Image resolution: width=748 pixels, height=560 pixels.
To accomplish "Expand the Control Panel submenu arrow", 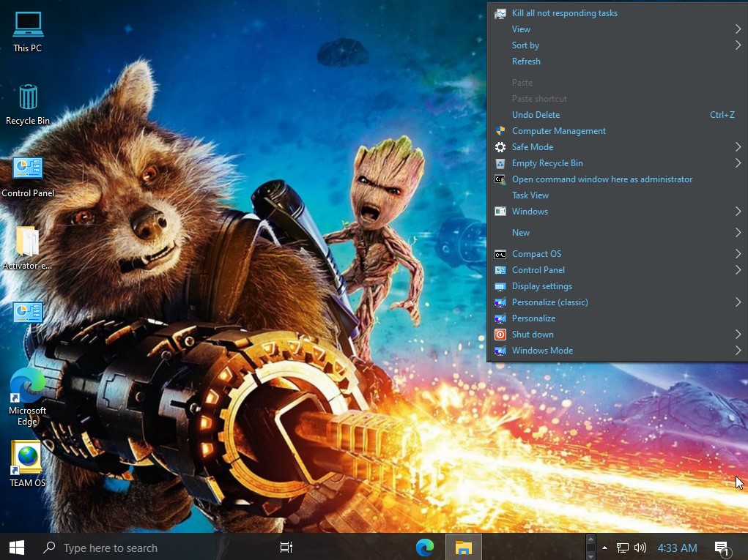I will (738, 270).
